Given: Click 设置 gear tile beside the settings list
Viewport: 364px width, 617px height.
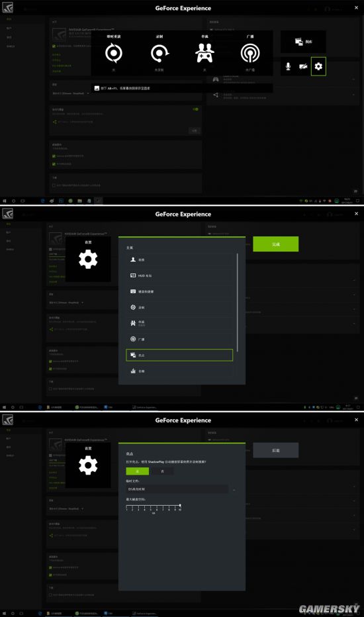Looking at the screenshot, I should click(88, 259).
